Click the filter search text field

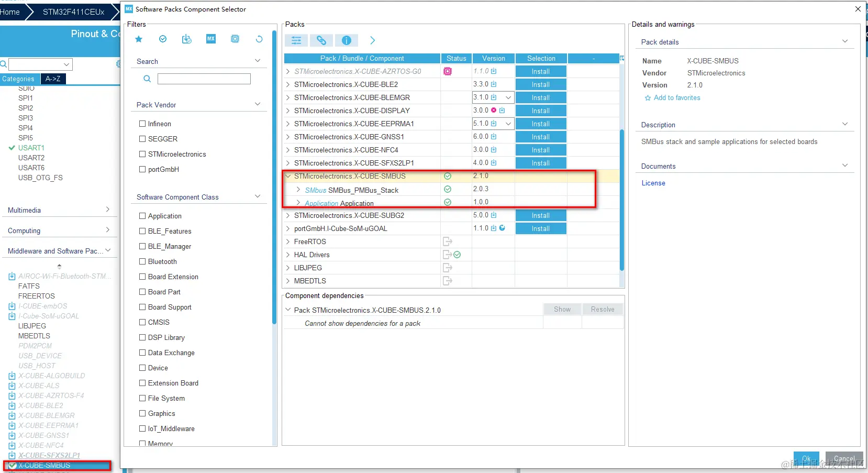204,79
